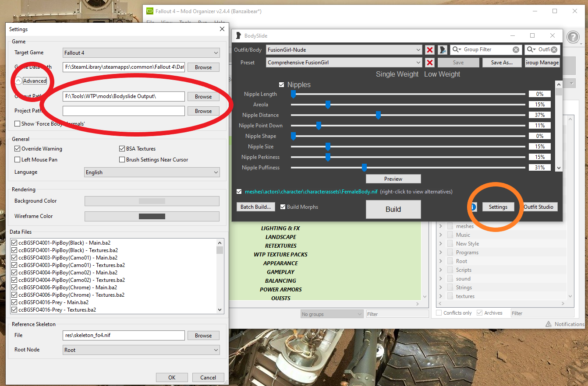Image resolution: width=588 pixels, height=386 pixels.
Task: Click the blue info icon beside Settings
Action: point(474,207)
